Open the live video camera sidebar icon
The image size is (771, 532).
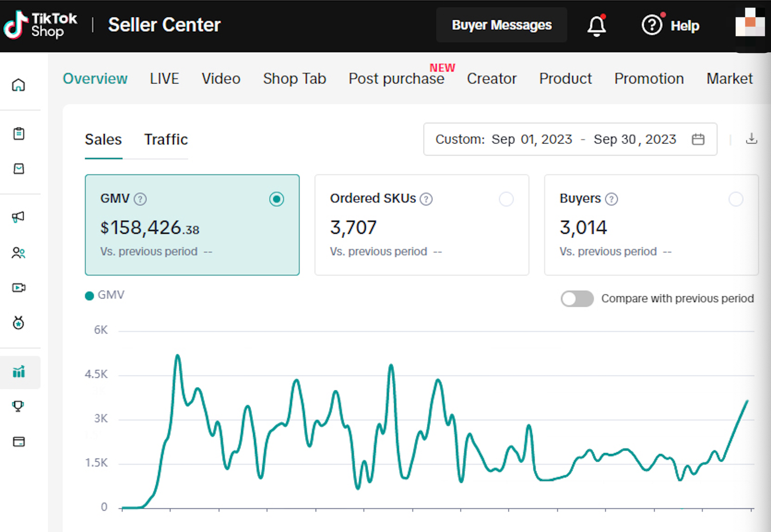pyautogui.click(x=18, y=288)
